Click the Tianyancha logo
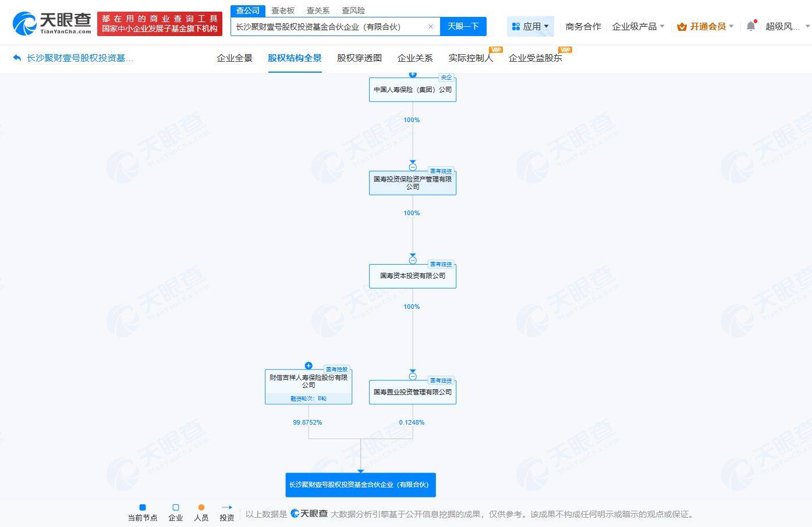 [52, 23]
